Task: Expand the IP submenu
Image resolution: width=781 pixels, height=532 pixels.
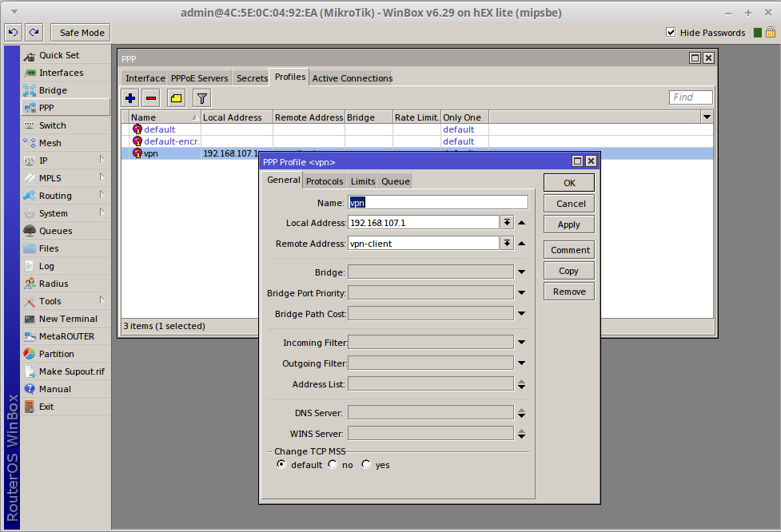Action: point(102,159)
